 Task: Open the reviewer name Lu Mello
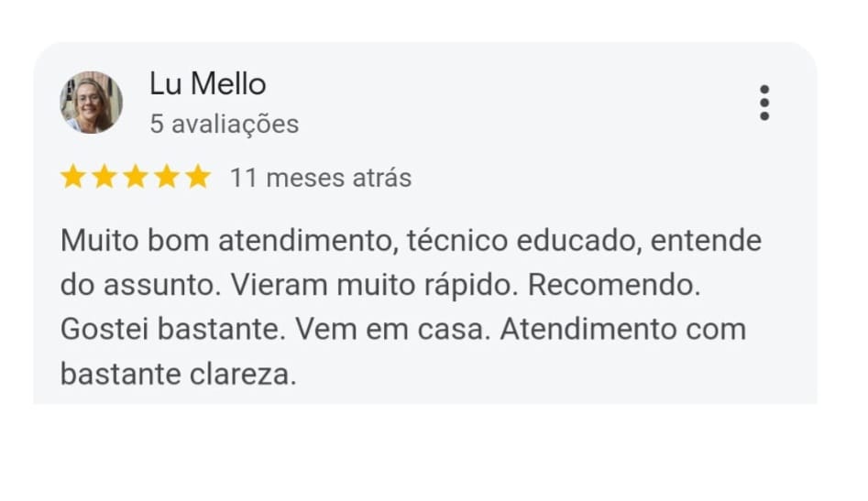coord(207,84)
